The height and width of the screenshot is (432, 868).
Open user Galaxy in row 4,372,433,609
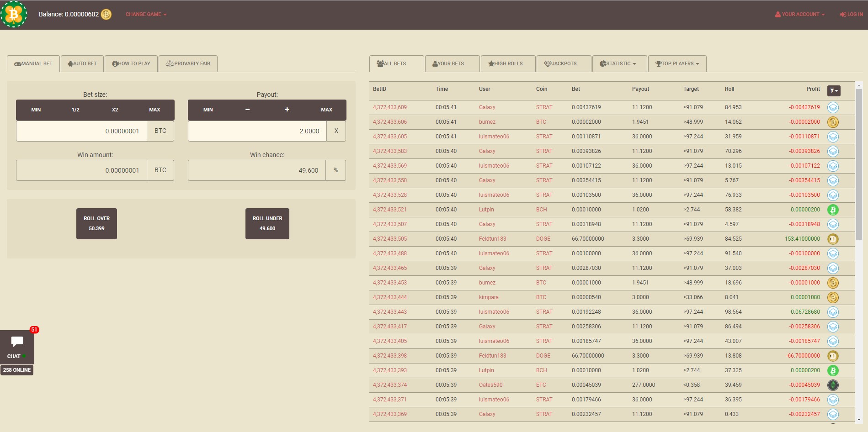(487, 107)
